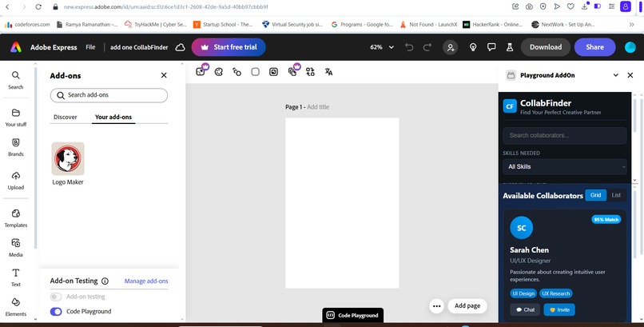Open the Code Playground bottom tab
Image resolution: width=644 pixels, height=327 pixels.
coord(353,315)
